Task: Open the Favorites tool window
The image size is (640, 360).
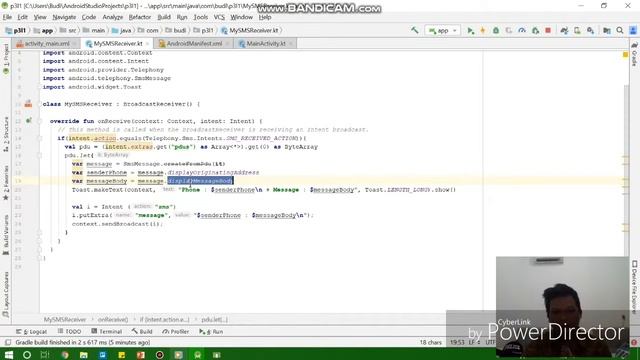Action: [6, 183]
